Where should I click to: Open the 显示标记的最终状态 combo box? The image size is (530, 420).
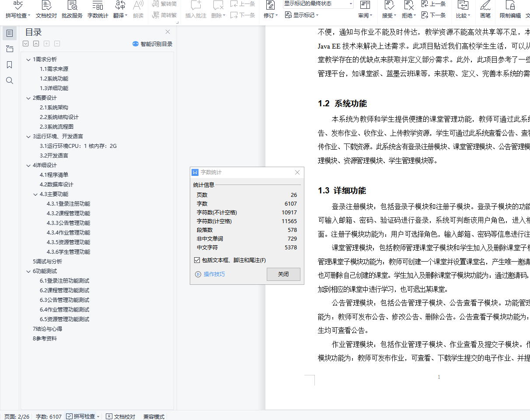point(318,4)
